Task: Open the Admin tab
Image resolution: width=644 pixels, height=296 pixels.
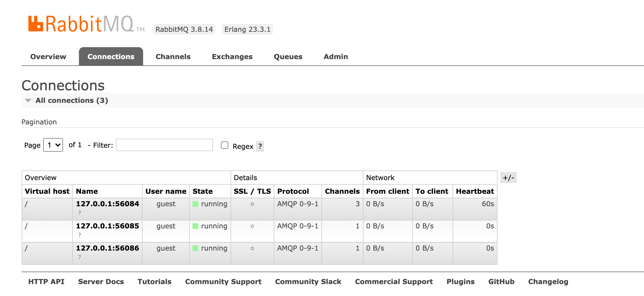Action: [336, 56]
